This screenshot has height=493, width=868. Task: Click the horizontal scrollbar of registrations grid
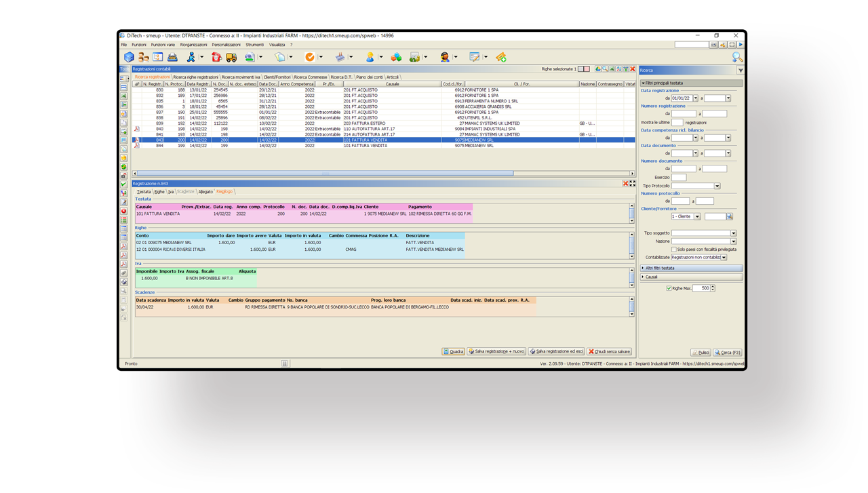pyautogui.click(x=383, y=174)
